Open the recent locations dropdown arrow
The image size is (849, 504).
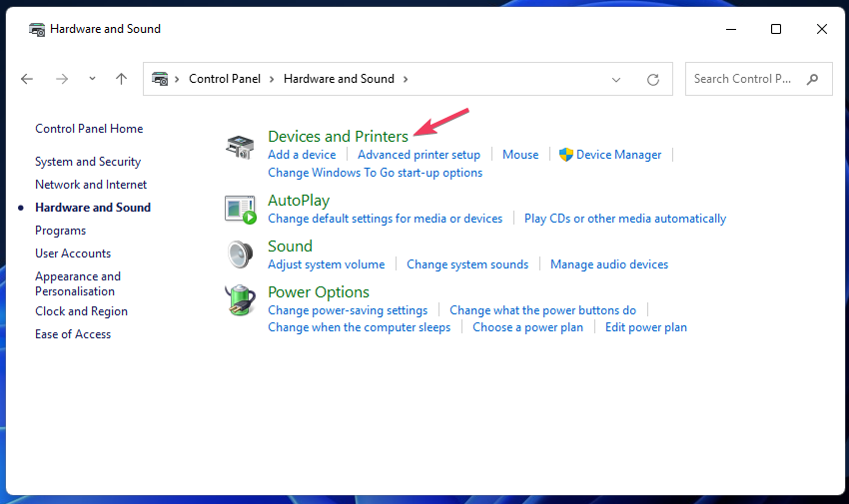92,79
